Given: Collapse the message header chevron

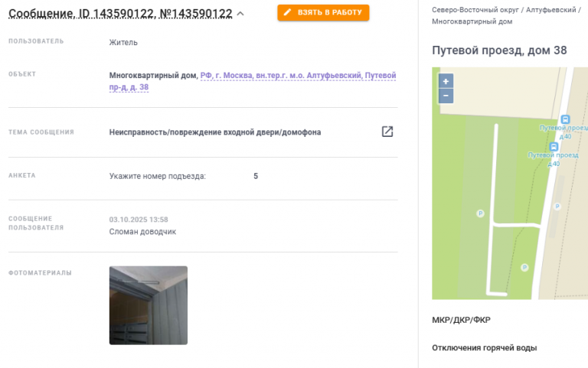Looking at the screenshot, I should 240,14.
